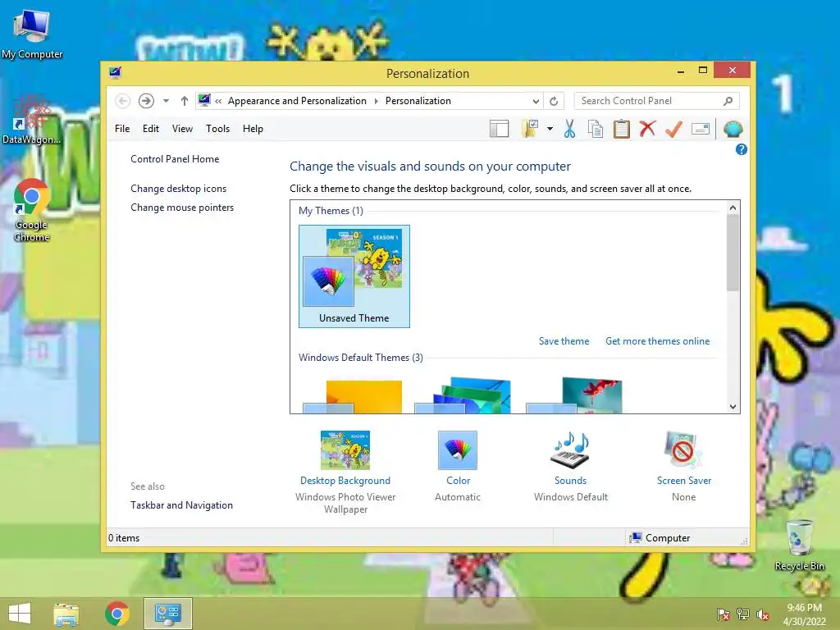Click the orange checkmark toolbar icon
Viewport: 840px width, 630px height.
[674, 129]
